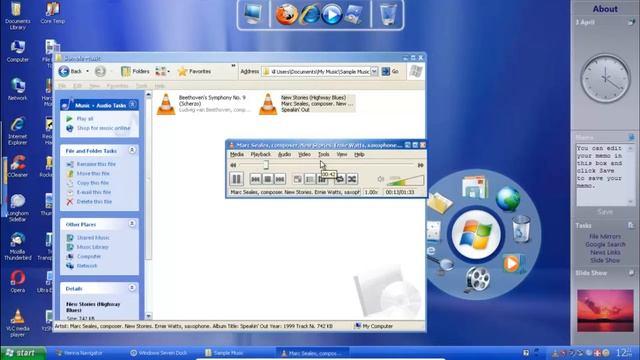The height and width of the screenshot is (360, 640).
Task: Click Back button in Sample Music window
Action: click(x=70, y=71)
